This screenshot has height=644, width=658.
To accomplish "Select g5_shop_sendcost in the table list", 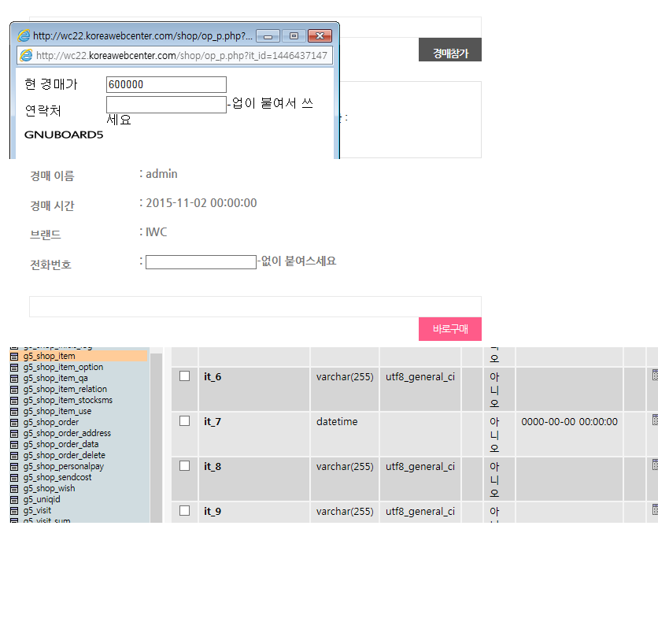I will pos(57,478).
